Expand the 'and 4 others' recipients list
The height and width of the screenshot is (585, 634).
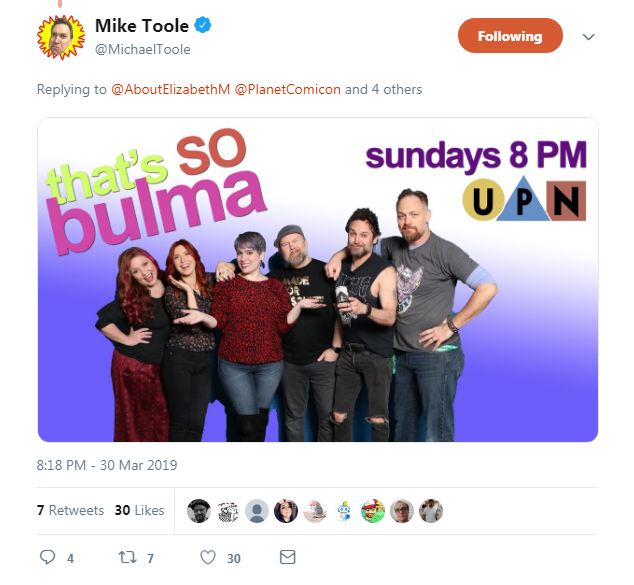pyautogui.click(x=383, y=89)
